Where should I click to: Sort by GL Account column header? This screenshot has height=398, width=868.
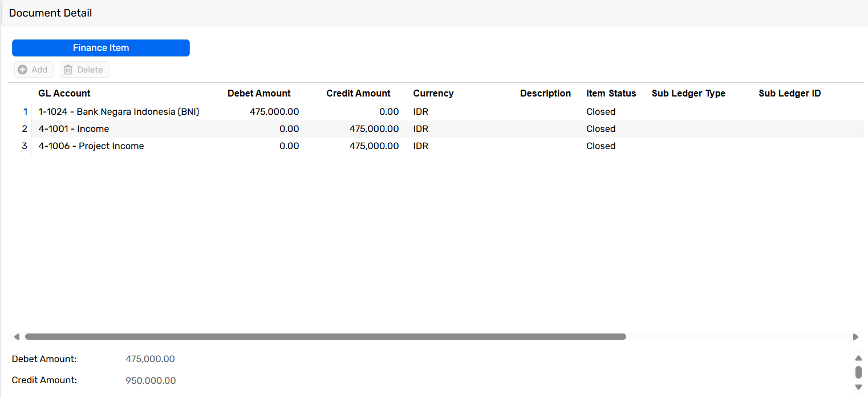(64, 94)
